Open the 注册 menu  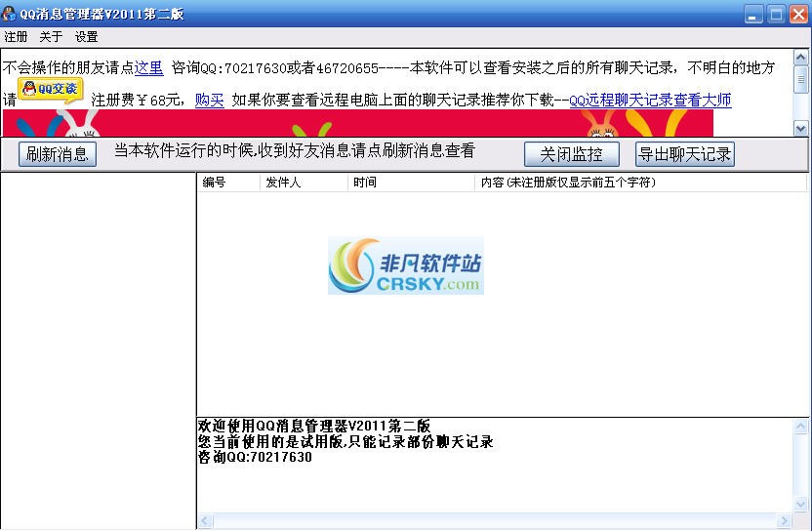[x=16, y=37]
